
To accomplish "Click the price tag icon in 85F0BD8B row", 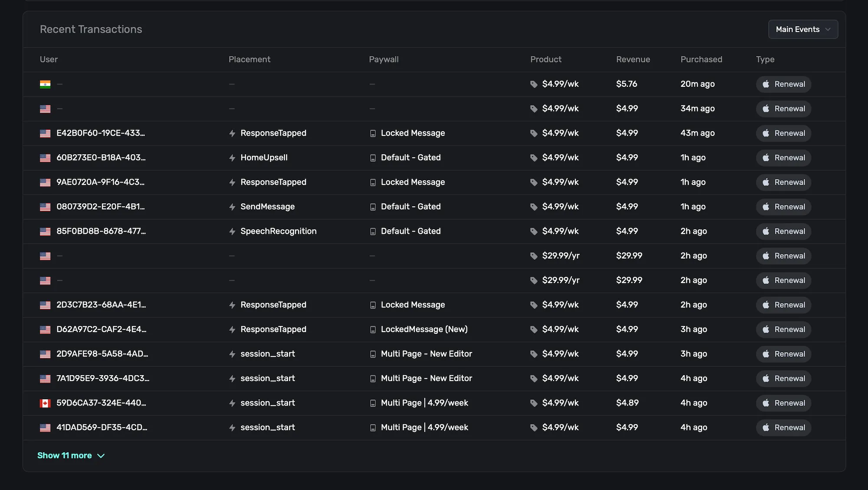I will 534,232.
